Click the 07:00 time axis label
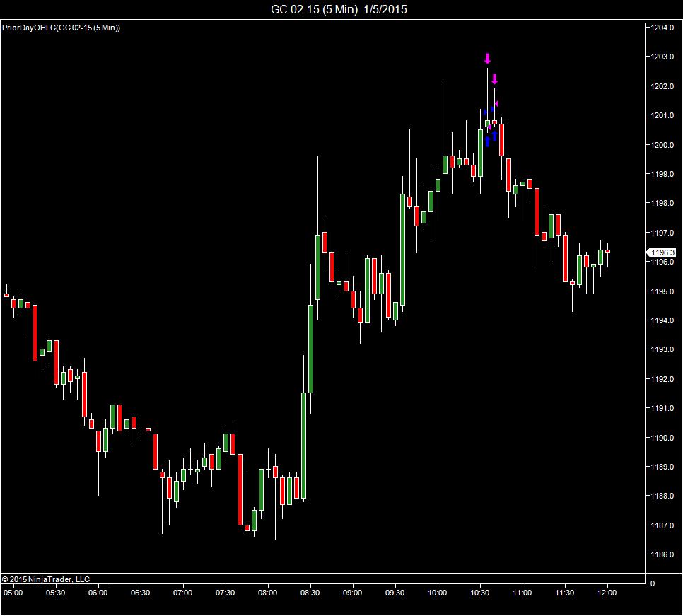 183,593
